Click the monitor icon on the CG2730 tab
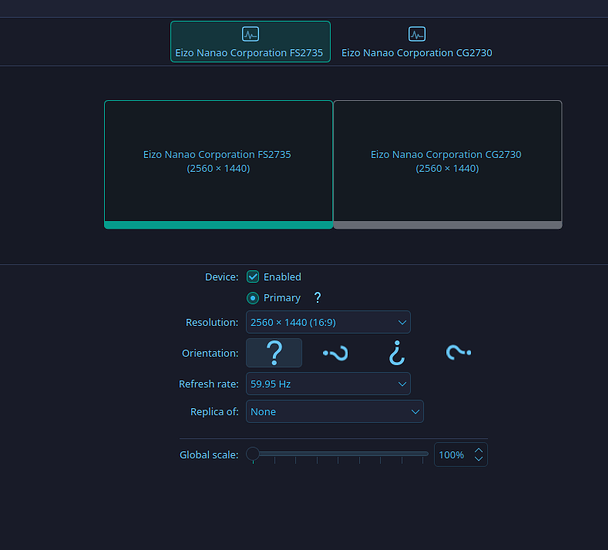The width and height of the screenshot is (608, 550). [417, 34]
